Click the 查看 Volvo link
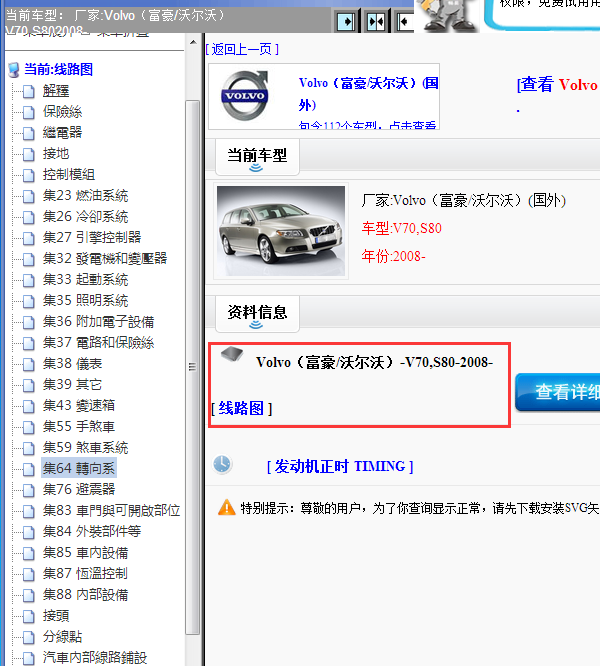This screenshot has width=600, height=666. point(557,85)
